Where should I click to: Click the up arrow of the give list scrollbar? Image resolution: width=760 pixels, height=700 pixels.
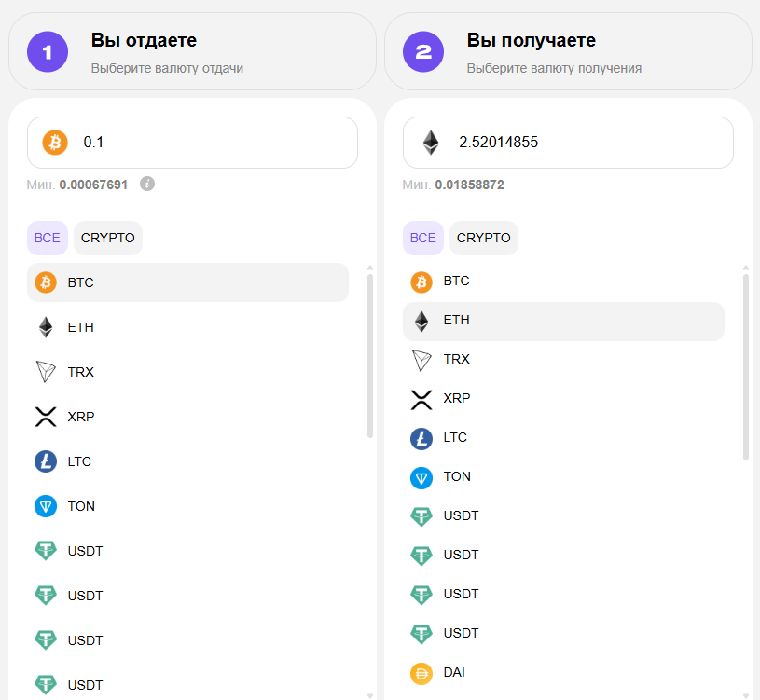(x=370, y=268)
